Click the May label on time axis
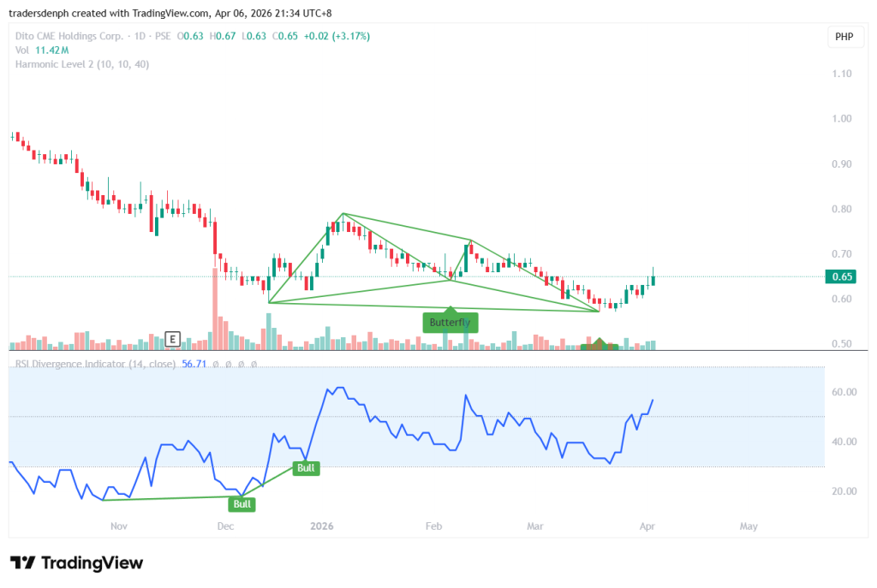877x588 pixels. point(749,526)
